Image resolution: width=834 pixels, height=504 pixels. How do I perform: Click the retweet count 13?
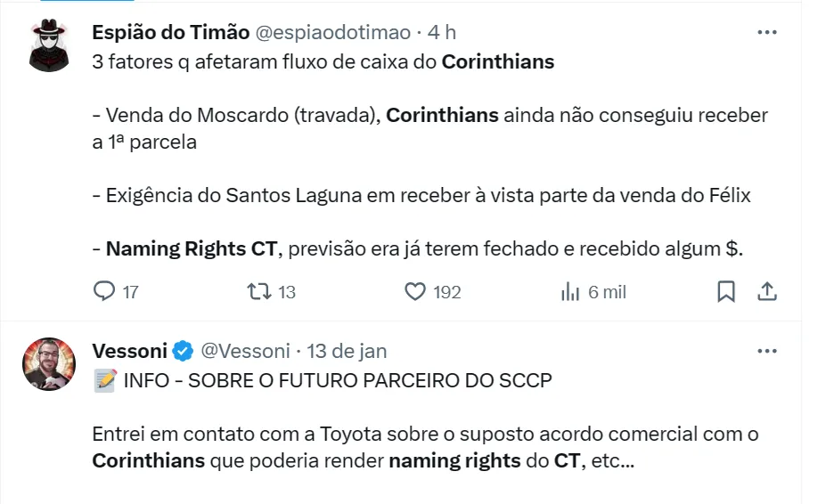286,291
